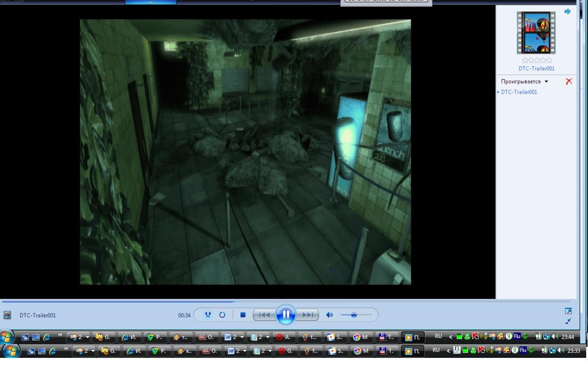Click the DTC-Trailer001 link under the thumbnail
This screenshot has width=588, height=368.
[x=537, y=69]
